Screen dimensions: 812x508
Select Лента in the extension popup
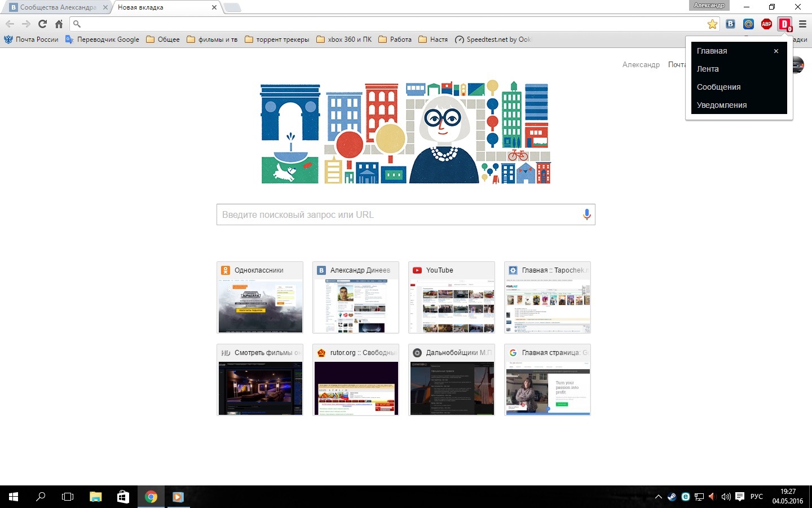tap(708, 69)
